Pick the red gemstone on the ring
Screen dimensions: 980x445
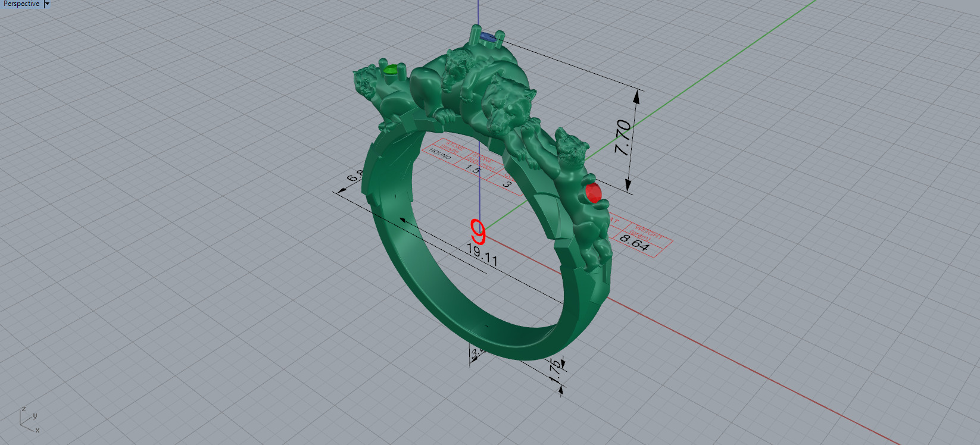[x=593, y=193]
